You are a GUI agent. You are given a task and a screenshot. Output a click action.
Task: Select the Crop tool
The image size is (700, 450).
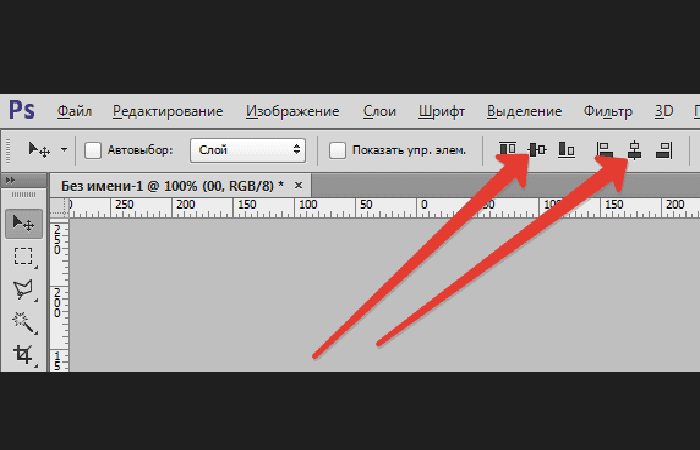(x=24, y=355)
